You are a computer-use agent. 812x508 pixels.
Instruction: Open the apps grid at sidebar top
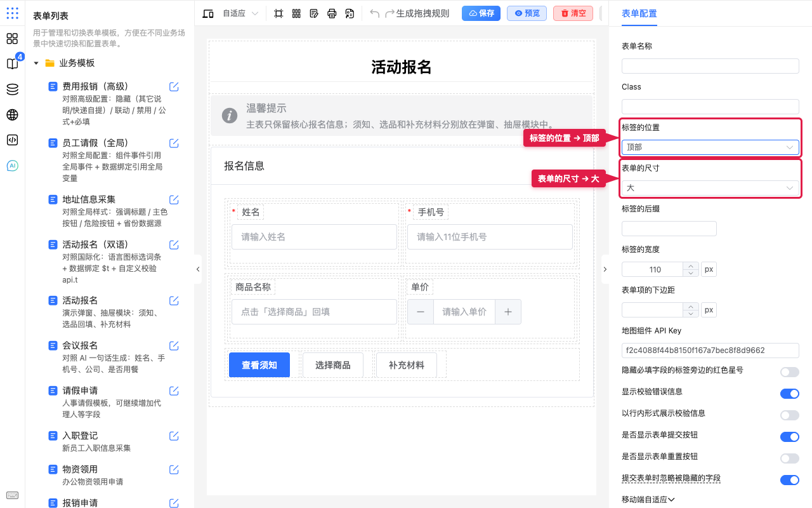(12, 13)
